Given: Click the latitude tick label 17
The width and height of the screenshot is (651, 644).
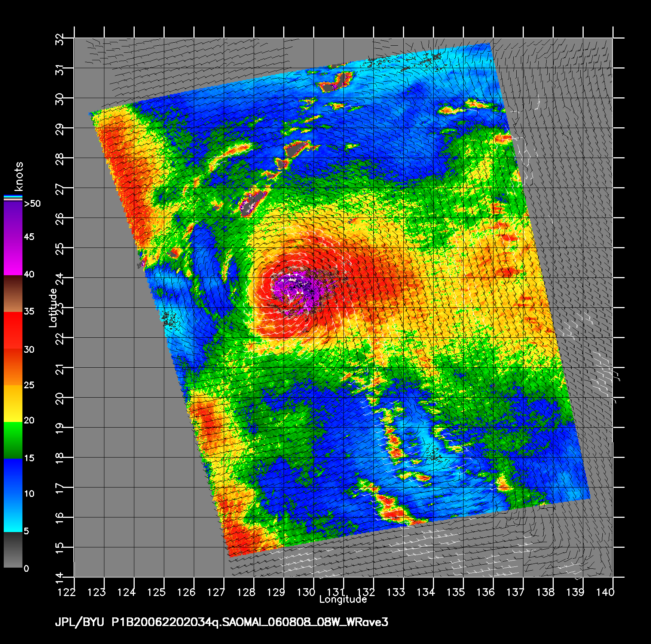Looking at the screenshot, I should pyautogui.click(x=60, y=488).
